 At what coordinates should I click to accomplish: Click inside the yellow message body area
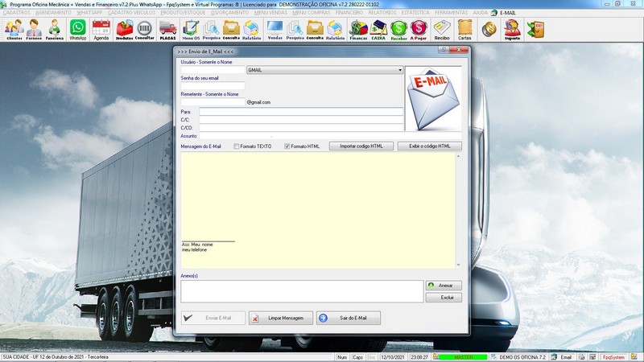[x=318, y=210]
